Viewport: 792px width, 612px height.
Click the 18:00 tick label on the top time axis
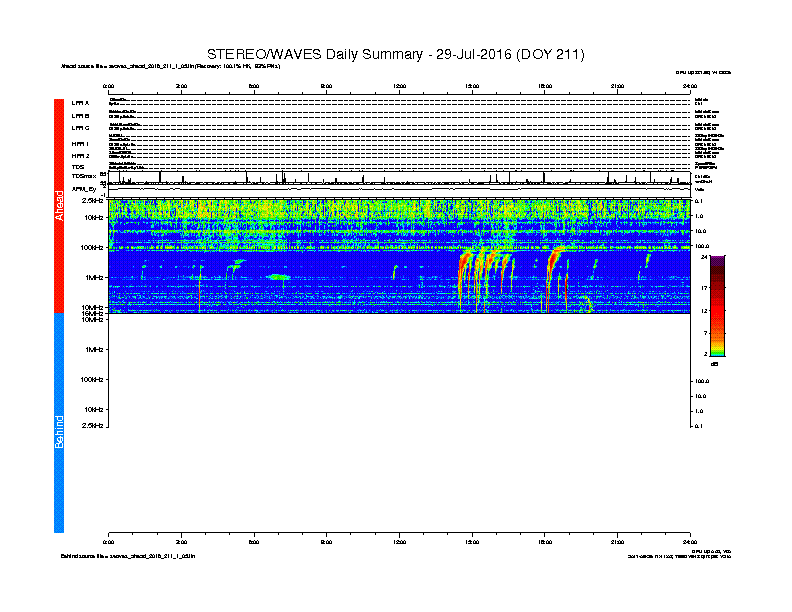[544, 86]
